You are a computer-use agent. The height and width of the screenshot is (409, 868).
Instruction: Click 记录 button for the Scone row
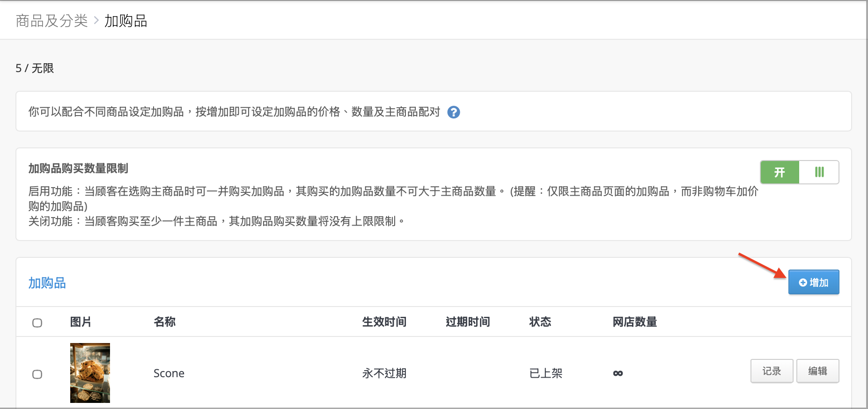click(x=772, y=371)
